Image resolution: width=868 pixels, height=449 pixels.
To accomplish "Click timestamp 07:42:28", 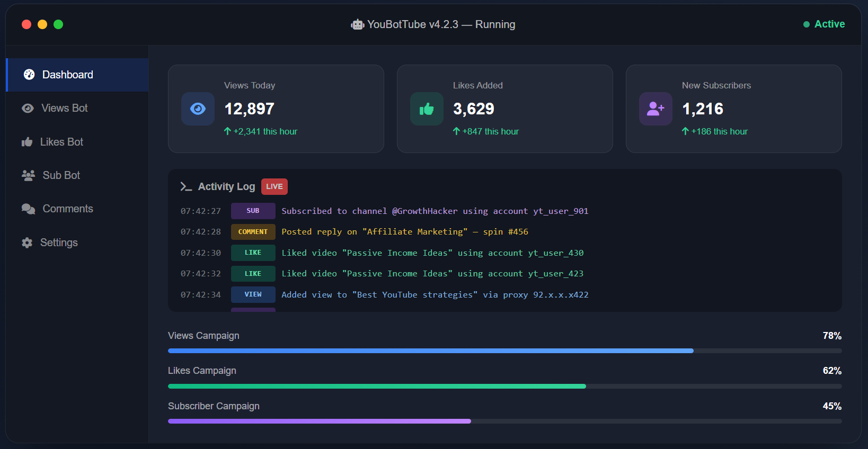I will [201, 232].
